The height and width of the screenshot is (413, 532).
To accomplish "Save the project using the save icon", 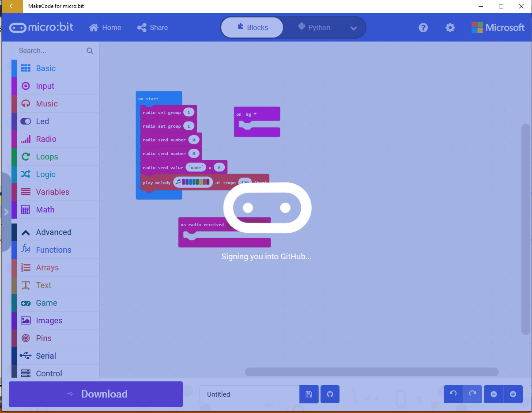I will coord(309,394).
